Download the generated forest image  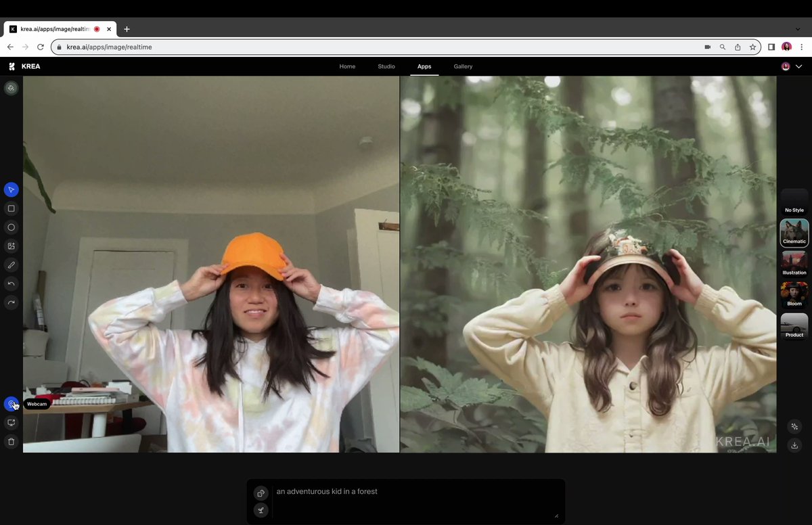point(794,446)
